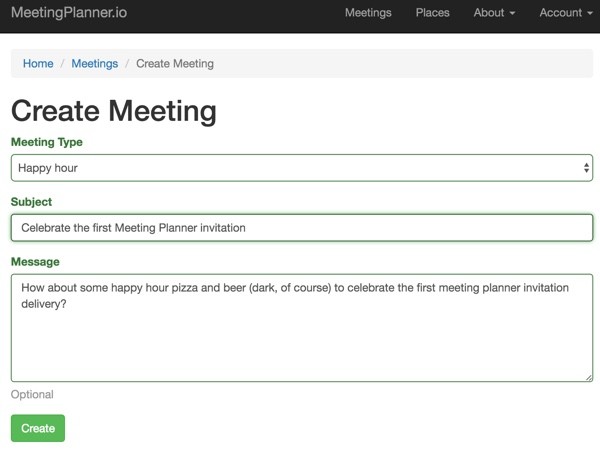Click the Message field label
The height and width of the screenshot is (452, 600).
pos(35,262)
